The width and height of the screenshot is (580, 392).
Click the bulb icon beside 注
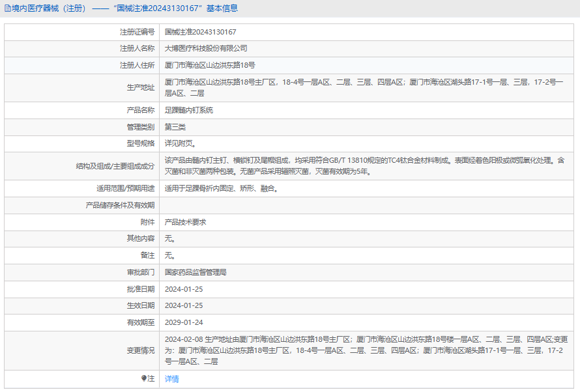(144, 378)
